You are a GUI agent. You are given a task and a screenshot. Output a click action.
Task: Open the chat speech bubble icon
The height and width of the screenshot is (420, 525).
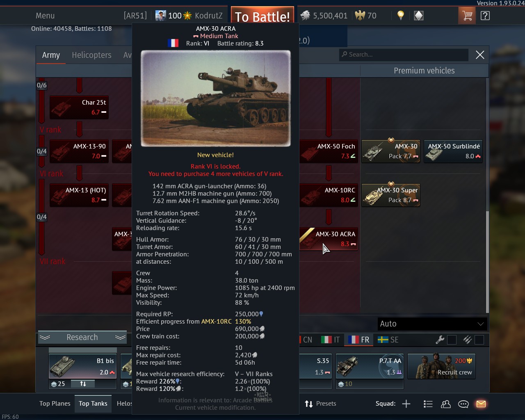click(x=463, y=404)
